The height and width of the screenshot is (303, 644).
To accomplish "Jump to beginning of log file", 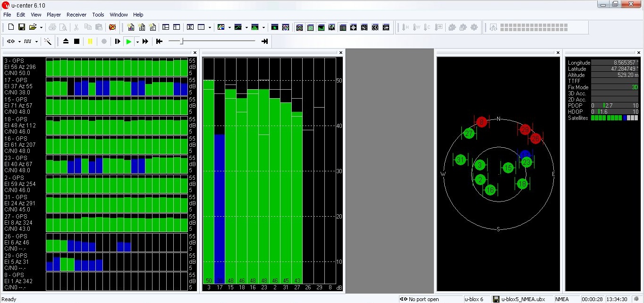I will coord(159,42).
